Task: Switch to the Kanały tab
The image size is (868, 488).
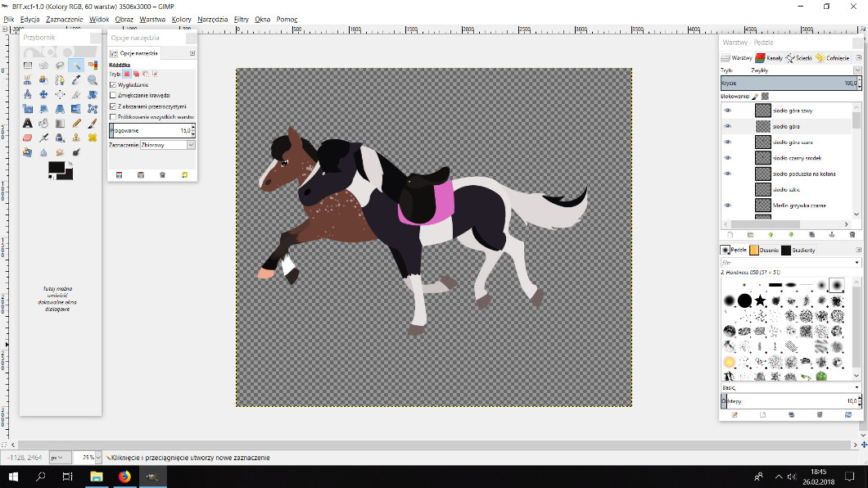Action: pos(771,58)
